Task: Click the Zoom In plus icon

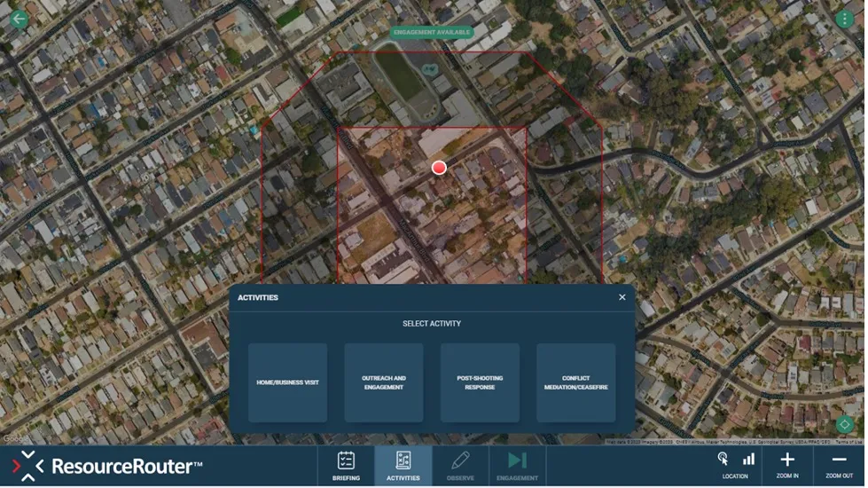Action: (x=786, y=460)
